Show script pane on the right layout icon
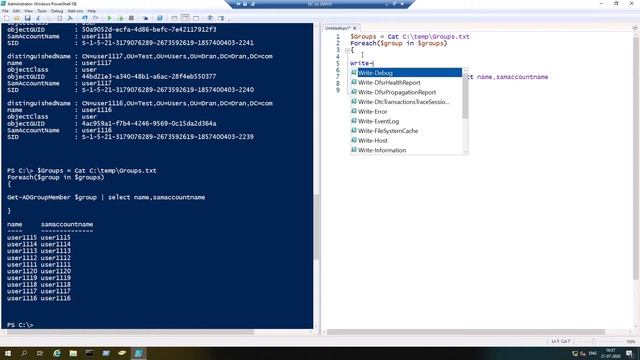 click(185, 18)
